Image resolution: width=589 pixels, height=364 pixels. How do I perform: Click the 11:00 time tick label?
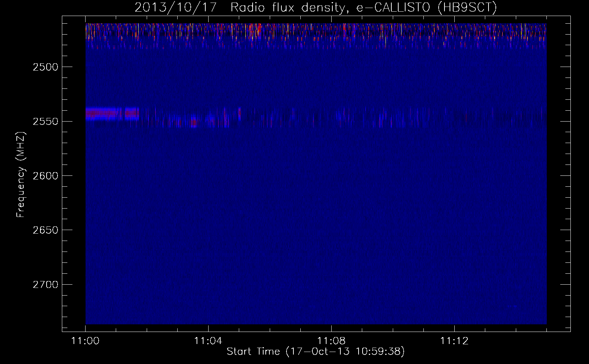tap(86, 341)
